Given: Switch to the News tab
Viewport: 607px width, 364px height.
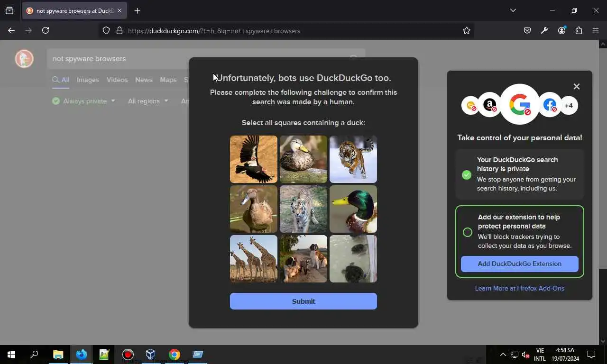Looking at the screenshot, I should (144, 80).
